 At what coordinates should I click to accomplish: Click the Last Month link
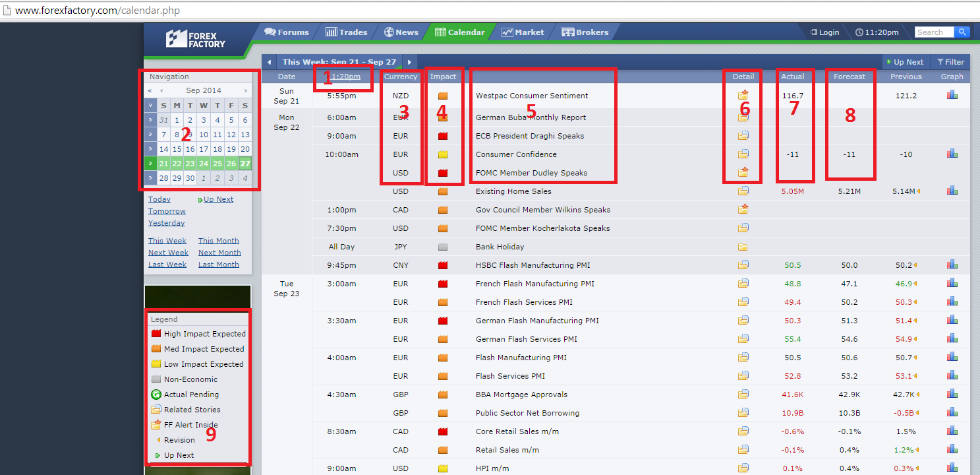(x=219, y=265)
